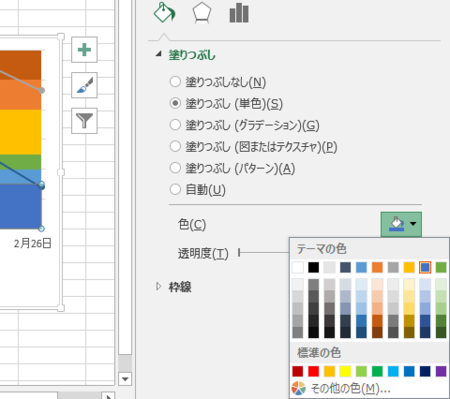Open the Fill & Line paint bucket tab
Image resolution: width=450 pixels, height=399 pixels.
(x=164, y=12)
